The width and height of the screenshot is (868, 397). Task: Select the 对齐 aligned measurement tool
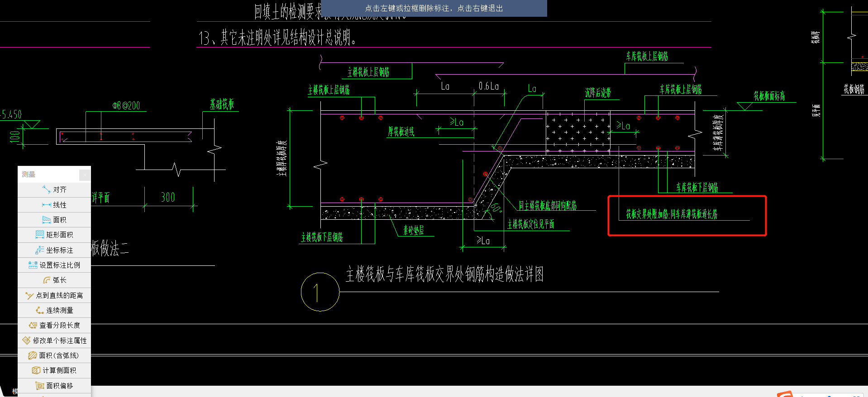point(54,189)
